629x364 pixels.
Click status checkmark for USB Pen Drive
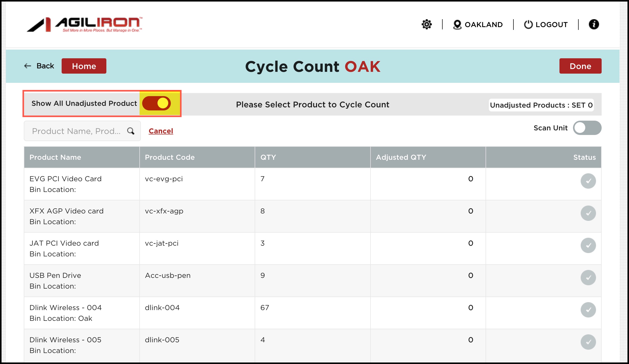point(588,278)
